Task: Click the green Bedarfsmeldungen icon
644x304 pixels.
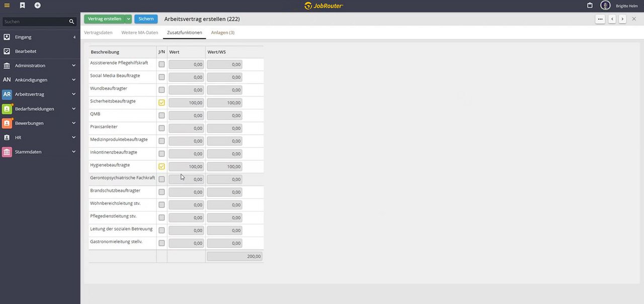Action: (x=7, y=109)
